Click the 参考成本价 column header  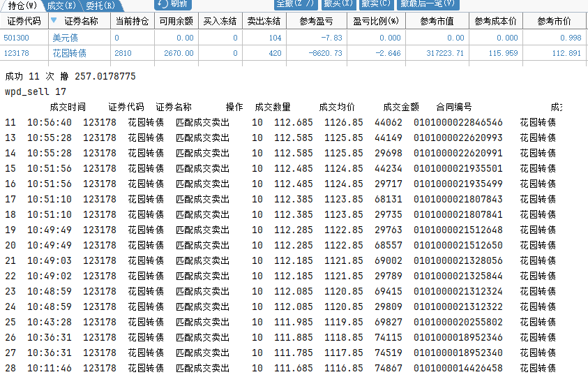pyautogui.click(x=496, y=22)
